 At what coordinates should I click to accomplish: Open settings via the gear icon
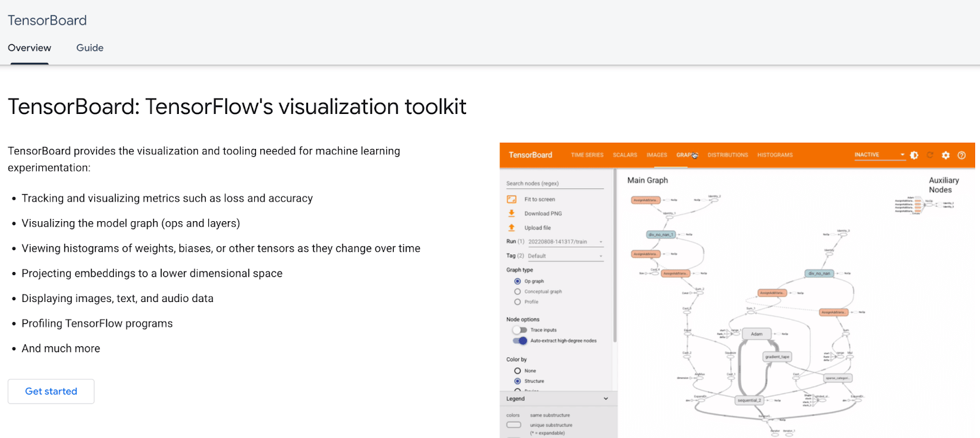click(946, 156)
